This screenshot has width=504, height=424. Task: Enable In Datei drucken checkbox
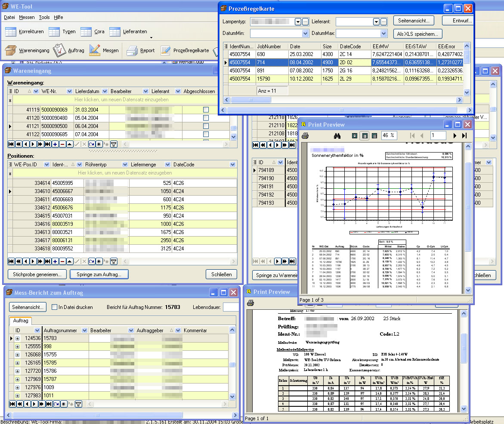click(x=55, y=307)
